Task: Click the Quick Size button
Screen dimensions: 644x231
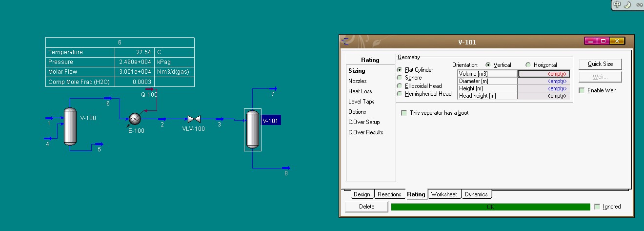Action: [600, 64]
